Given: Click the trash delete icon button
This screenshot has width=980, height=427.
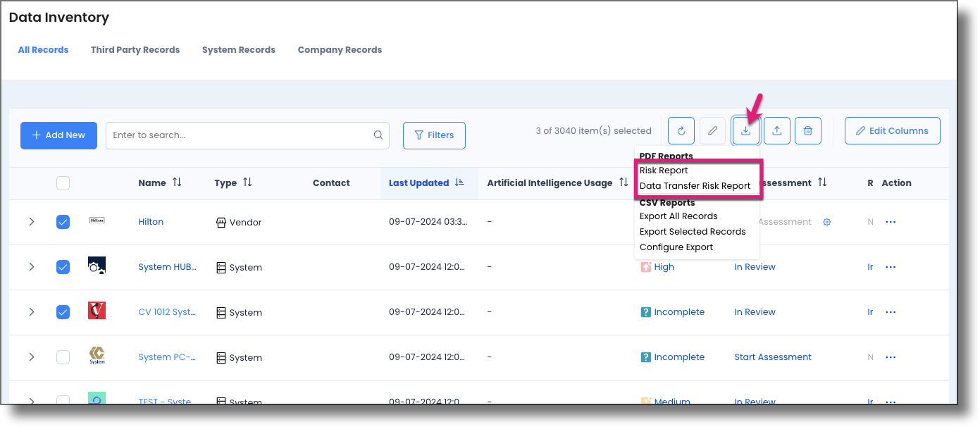Looking at the screenshot, I should pos(808,131).
